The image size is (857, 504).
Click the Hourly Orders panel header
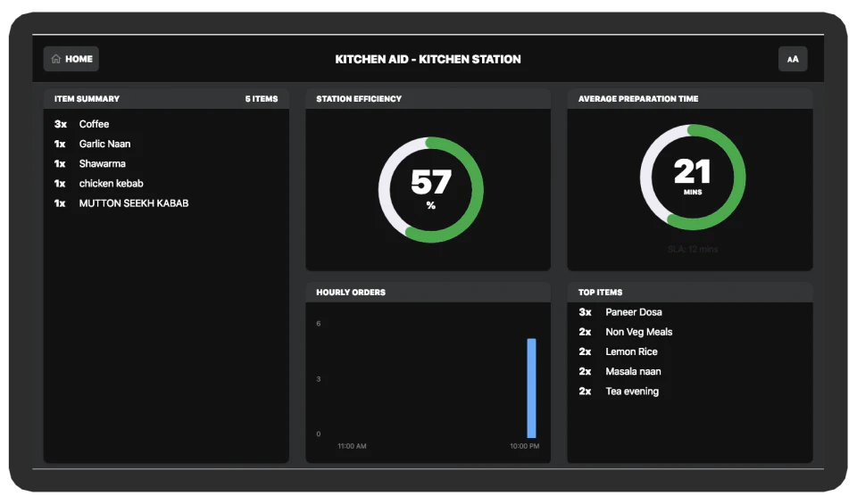(428, 292)
